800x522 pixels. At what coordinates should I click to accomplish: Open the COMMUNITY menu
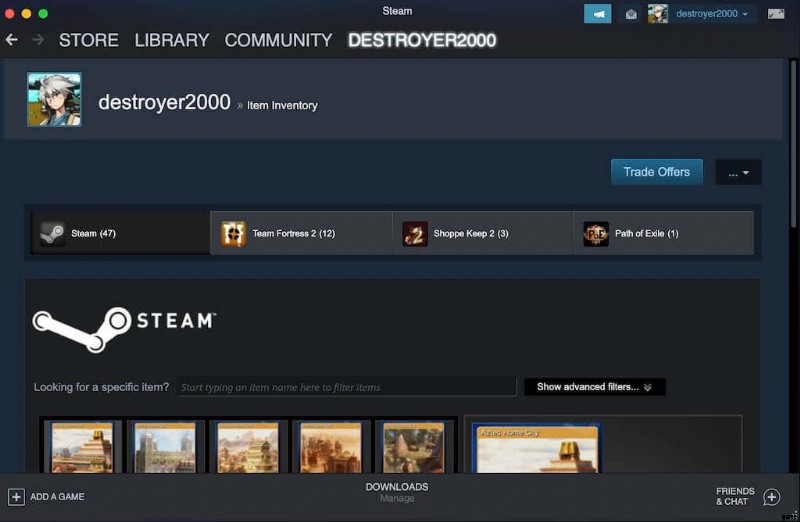pyautogui.click(x=278, y=40)
